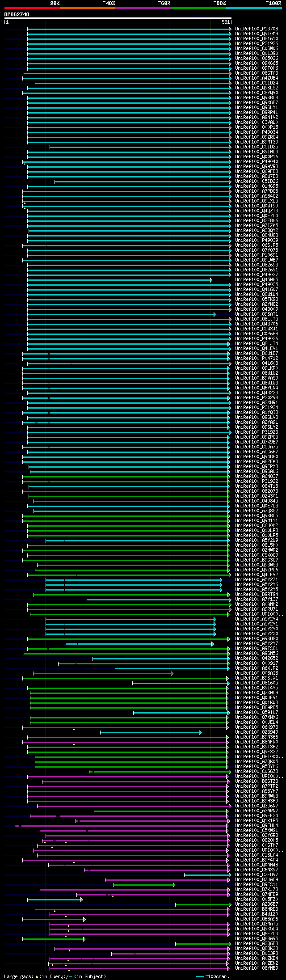
Task: Click UniRef100_A7Y137 label
Action: tap(257, 599)
